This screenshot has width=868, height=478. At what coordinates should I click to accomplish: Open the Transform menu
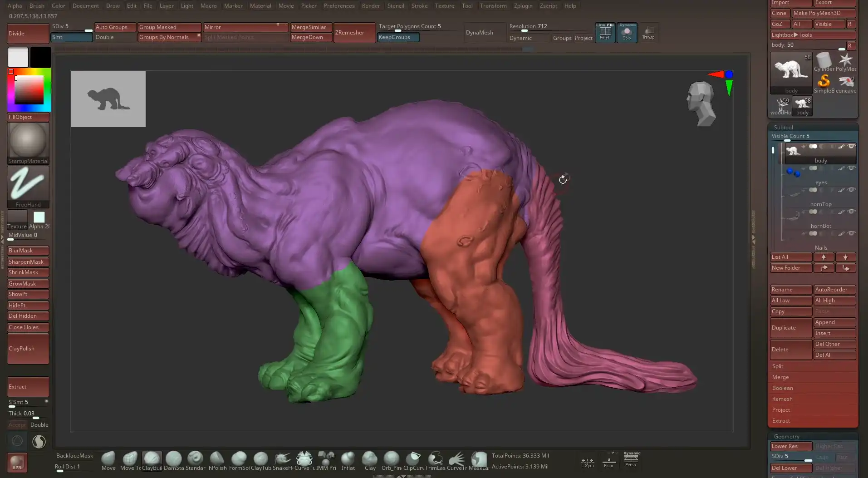pos(493,6)
